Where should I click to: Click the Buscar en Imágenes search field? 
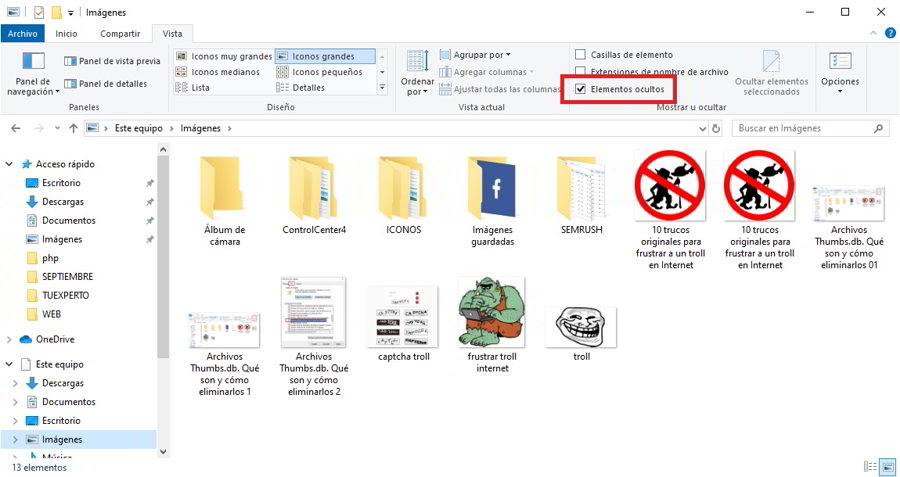click(x=803, y=129)
